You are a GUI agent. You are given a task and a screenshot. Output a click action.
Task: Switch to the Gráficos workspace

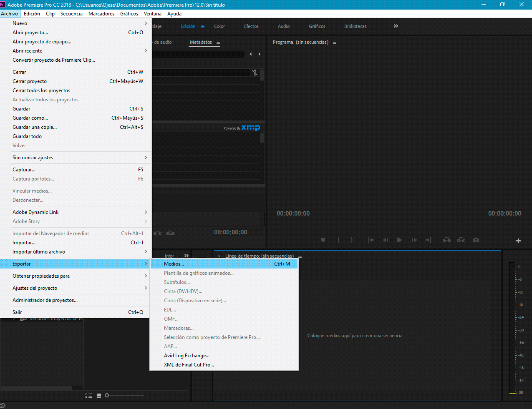pyautogui.click(x=317, y=26)
